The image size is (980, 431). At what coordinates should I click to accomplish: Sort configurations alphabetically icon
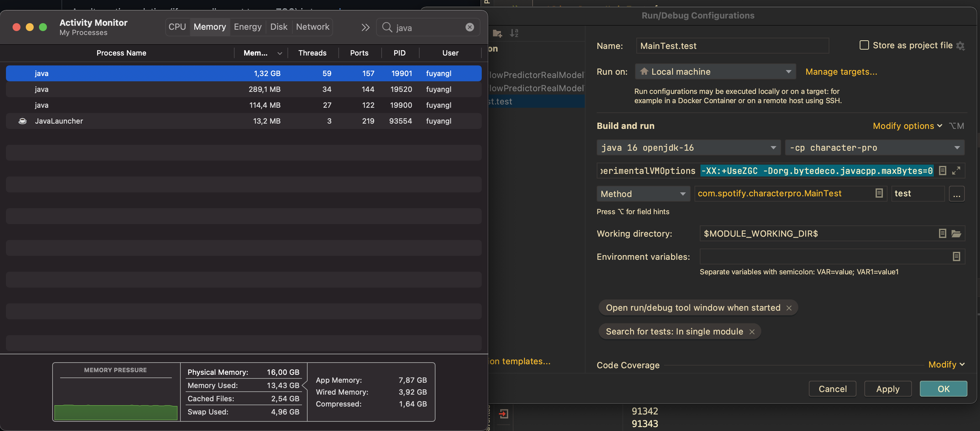coord(514,33)
